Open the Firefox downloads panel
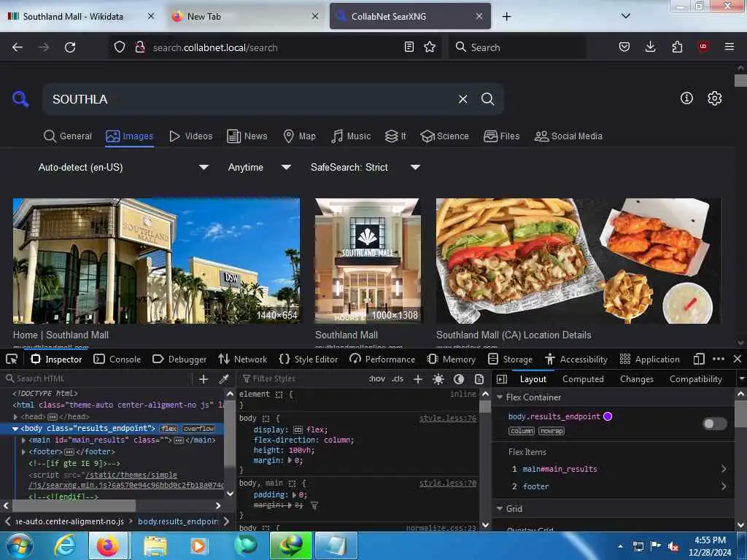 coord(650,47)
